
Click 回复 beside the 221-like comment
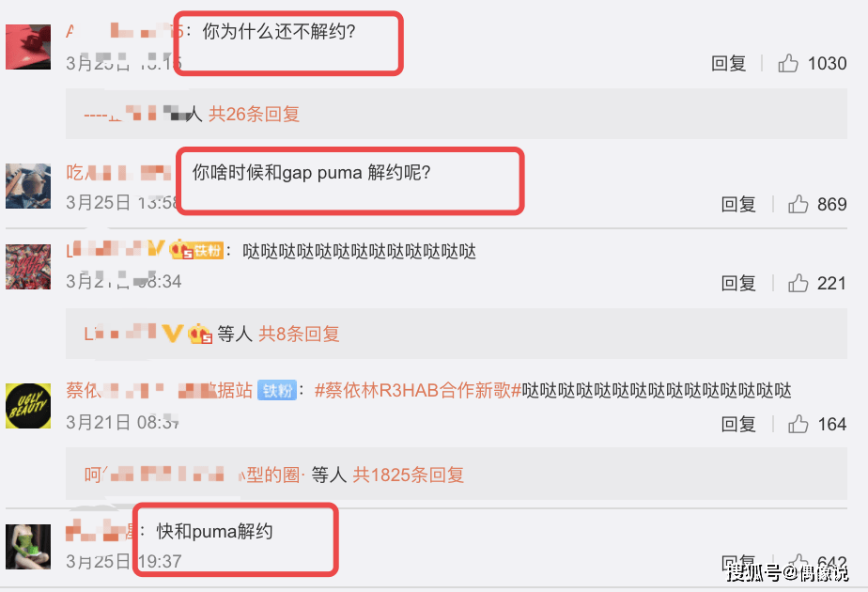(x=738, y=283)
